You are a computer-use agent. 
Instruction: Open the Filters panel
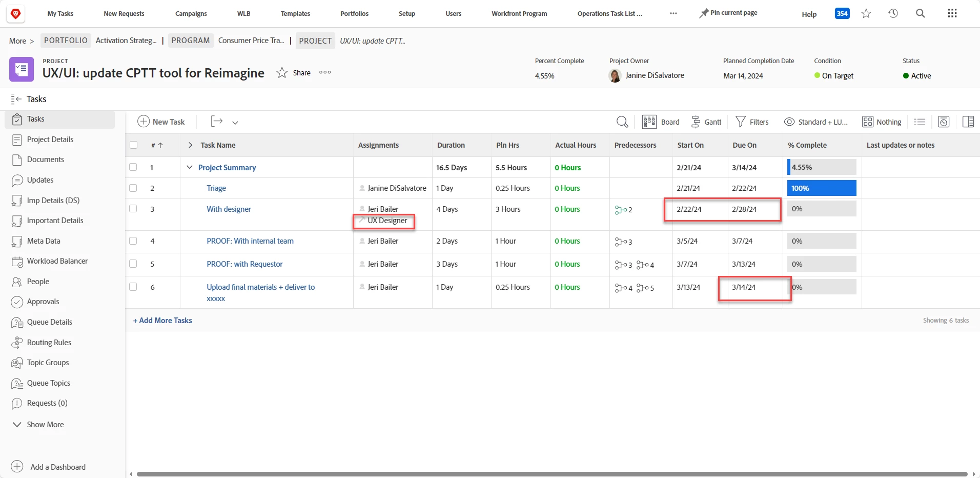coord(752,122)
